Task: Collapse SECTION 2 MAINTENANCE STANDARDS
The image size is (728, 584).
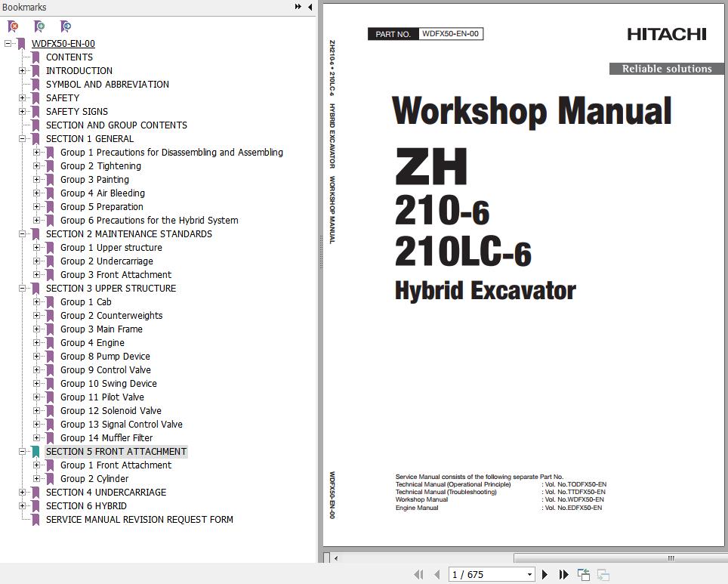Action: tap(22, 234)
